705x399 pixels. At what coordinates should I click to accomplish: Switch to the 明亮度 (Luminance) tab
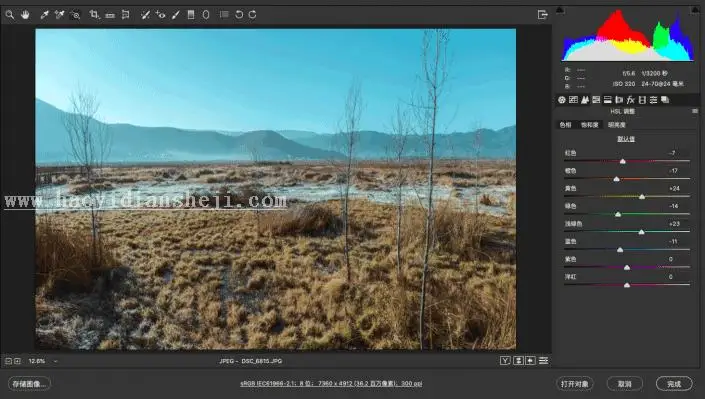pos(617,125)
